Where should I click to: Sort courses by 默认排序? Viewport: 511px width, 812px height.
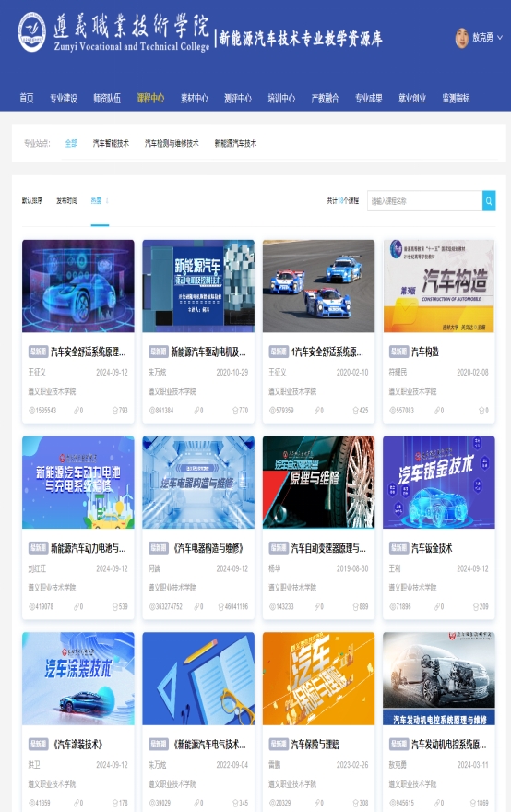(x=32, y=201)
